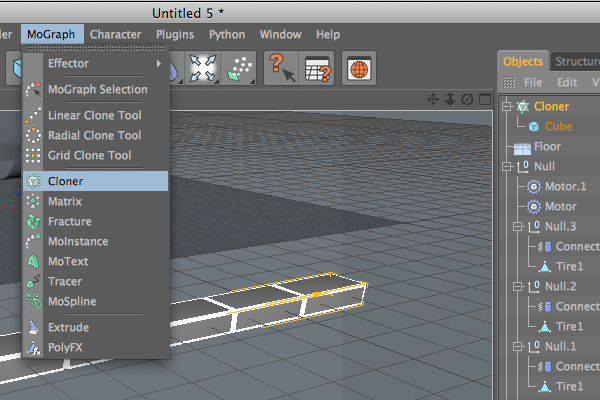Choose MoGraph Selection from menu

[96, 90]
